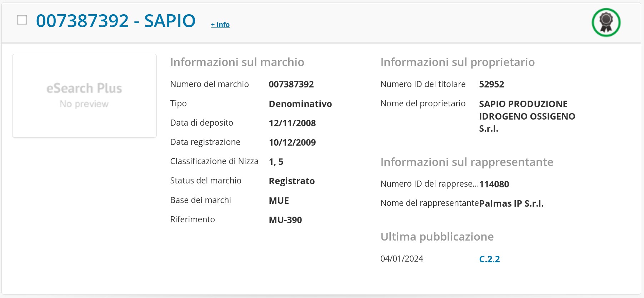
Task: Click the Numero ID del titolare label
Action: click(423, 84)
